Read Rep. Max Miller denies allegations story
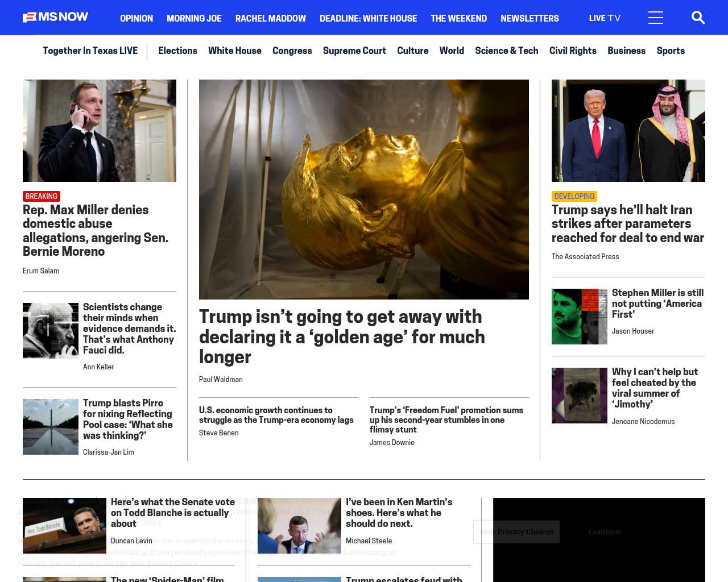Image resolution: width=728 pixels, height=582 pixels. (96, 231)
